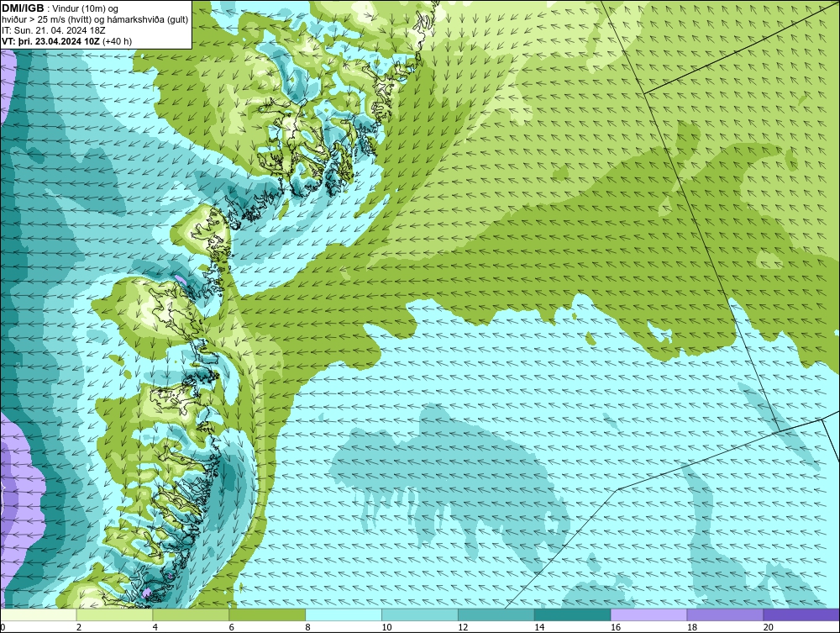Click the DMI/IGB title text
The height and width of the screenshot is (633, 840).
click(x=23, y=8)
